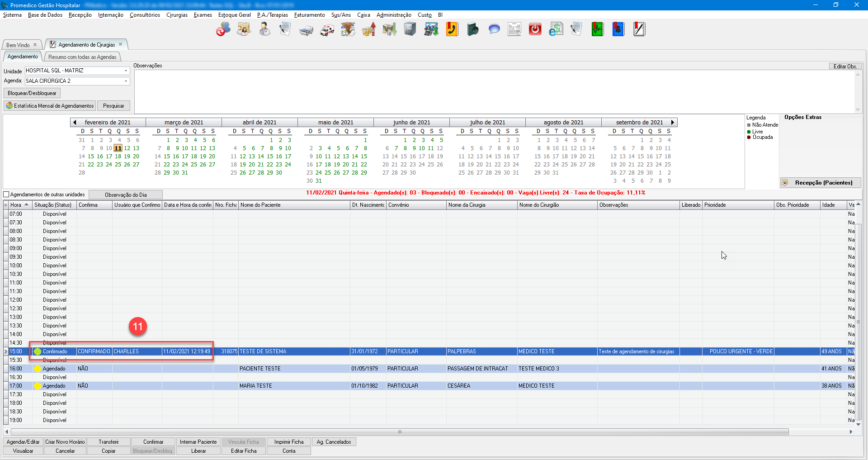The image size is (868, 460).
Task: Switch to Resumo com todas as Agendas tab
Action: click(x=82, y=57)
